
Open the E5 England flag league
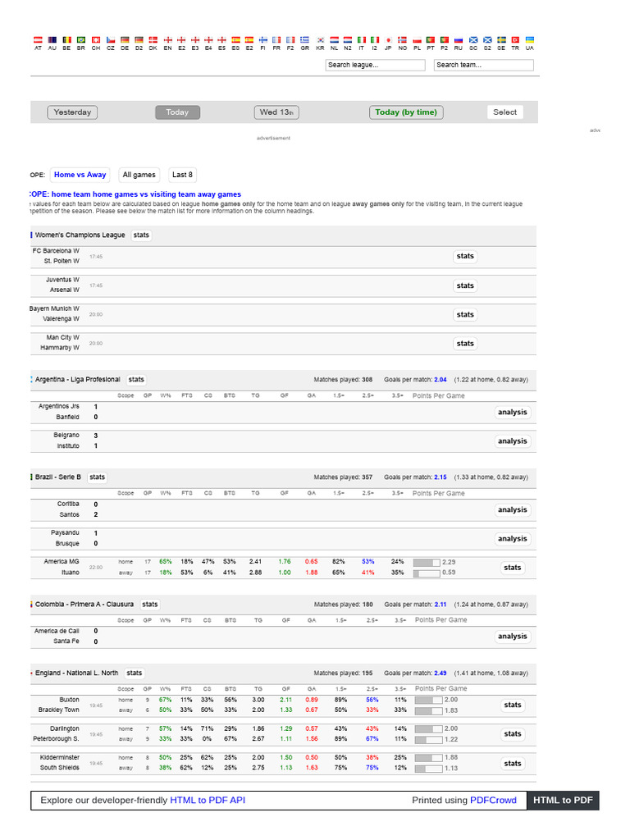(221, 40)
